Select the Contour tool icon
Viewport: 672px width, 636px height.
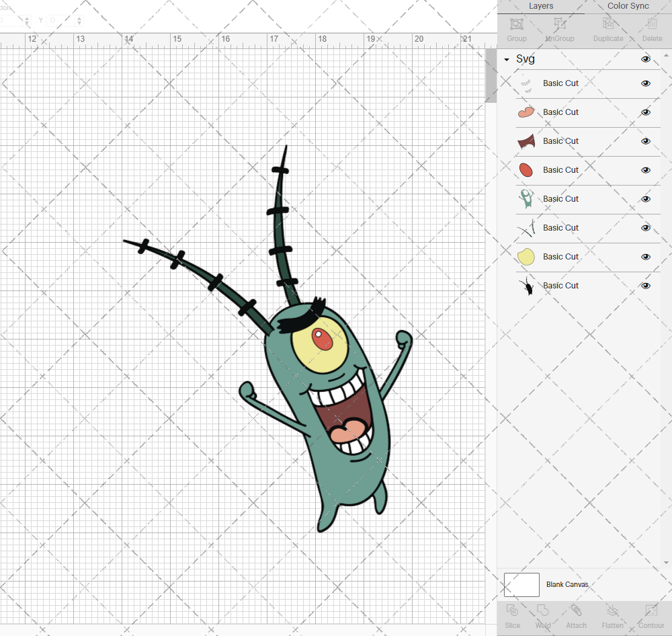click(x=651, y=610)
